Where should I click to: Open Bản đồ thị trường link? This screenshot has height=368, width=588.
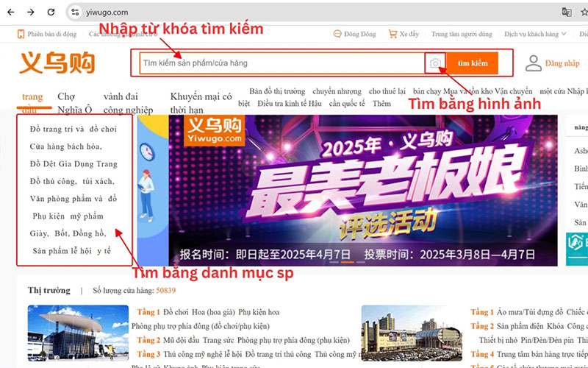[x=277, y=91]
